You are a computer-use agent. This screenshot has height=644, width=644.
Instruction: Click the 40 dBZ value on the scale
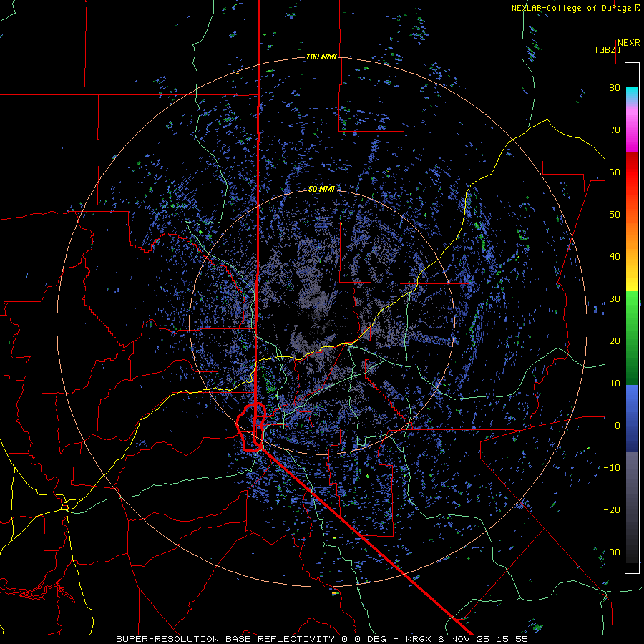click(x=615, y=257)
